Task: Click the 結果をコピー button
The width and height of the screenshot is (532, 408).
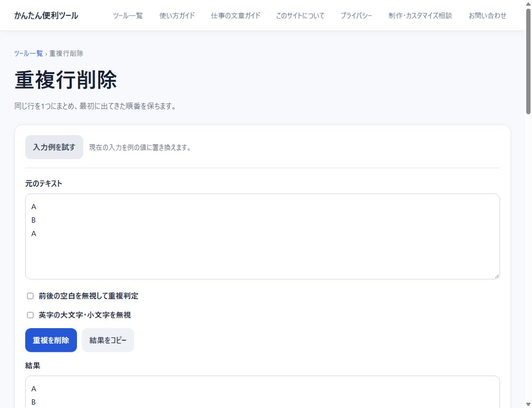Action: pos(108,340)
